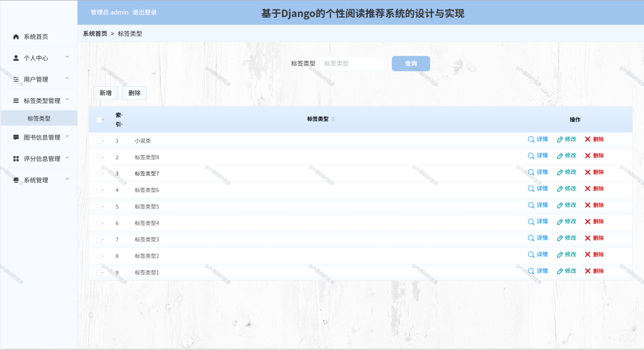This screenshot has width=644, height=350.
Task: Check the checkbox for row 标签类型5
Action: [99, 206]
